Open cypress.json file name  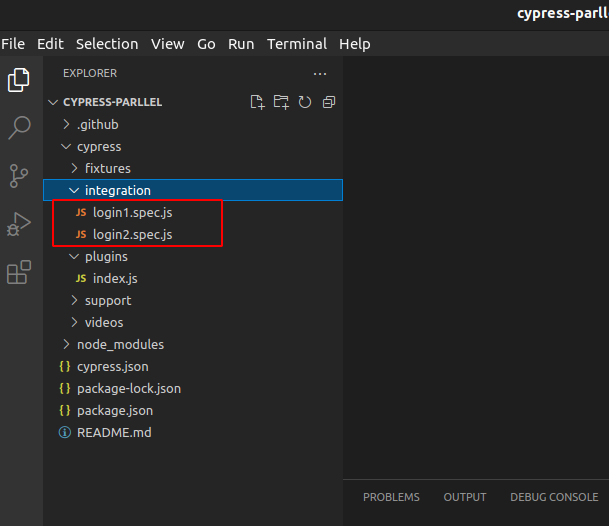pos(113,367)
